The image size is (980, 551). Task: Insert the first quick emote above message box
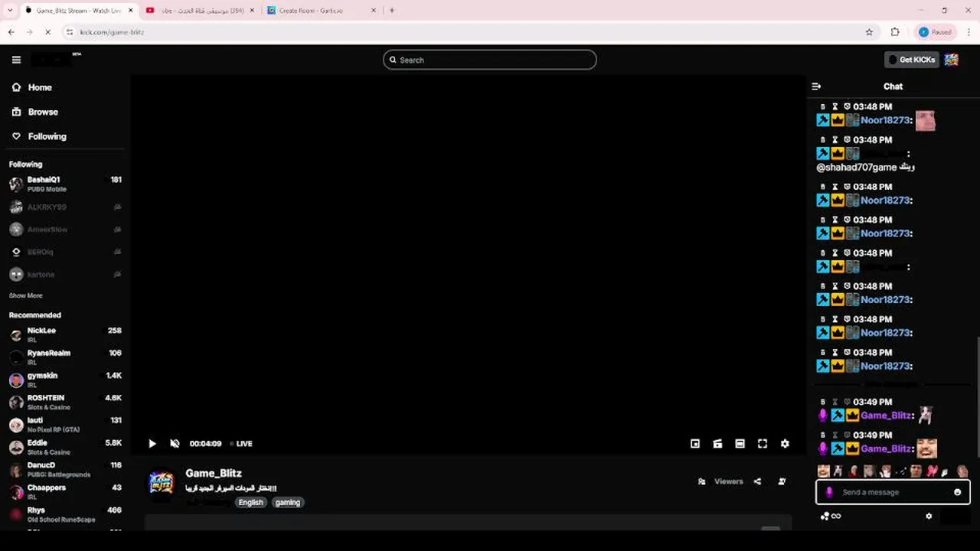tap(824, 471)
